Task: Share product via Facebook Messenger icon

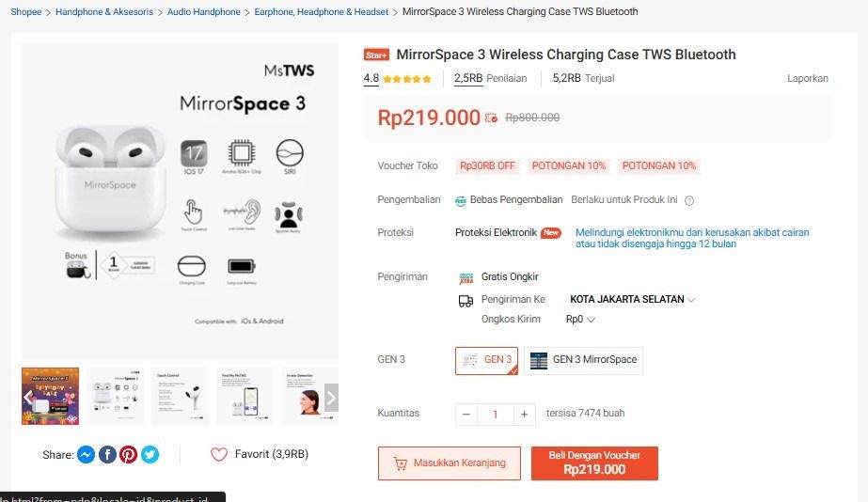Action: (x=86, y=455)
